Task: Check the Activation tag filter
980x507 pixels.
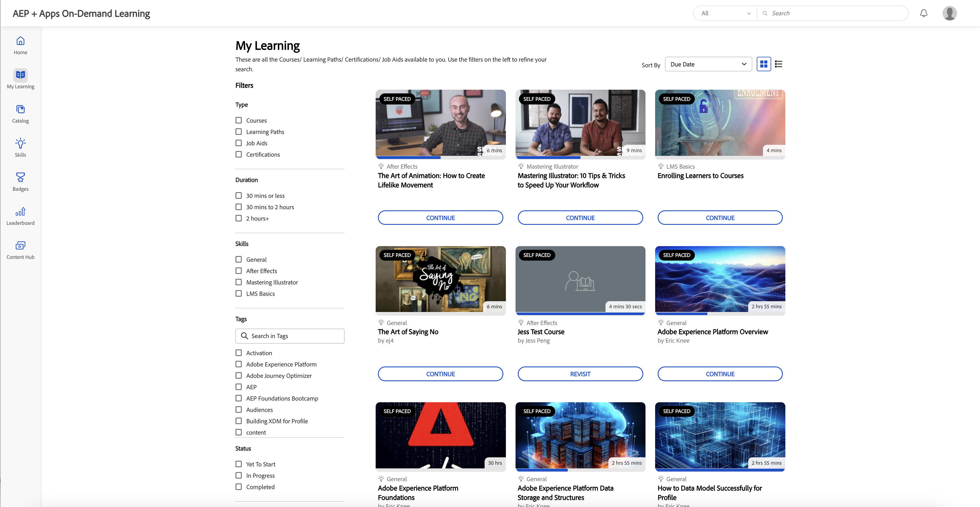Action: click(x=239, y=353)
